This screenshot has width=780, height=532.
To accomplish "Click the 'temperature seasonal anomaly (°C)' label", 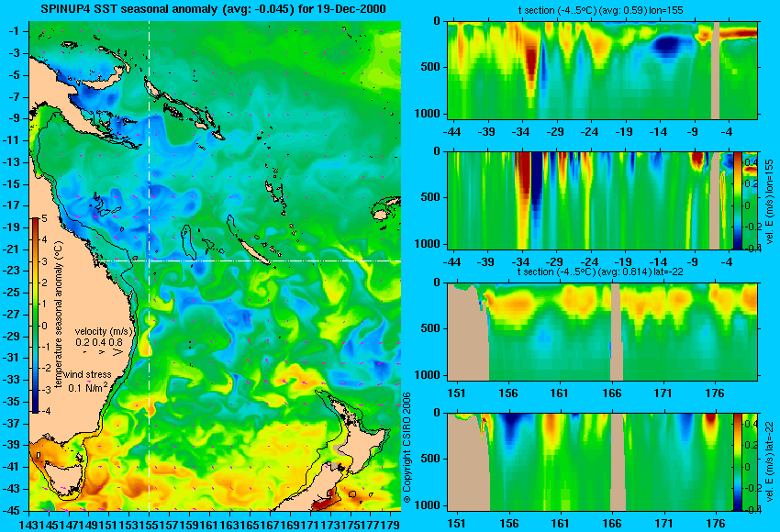I will click(59, 315).
